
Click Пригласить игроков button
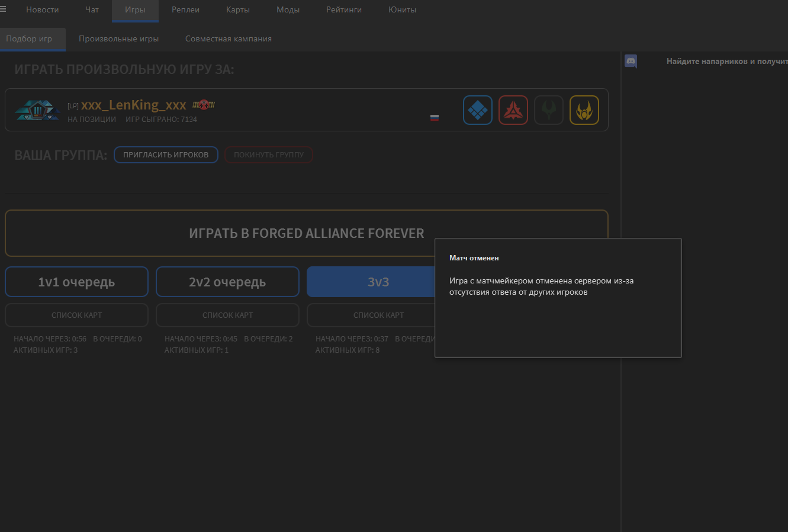[166, 155]
